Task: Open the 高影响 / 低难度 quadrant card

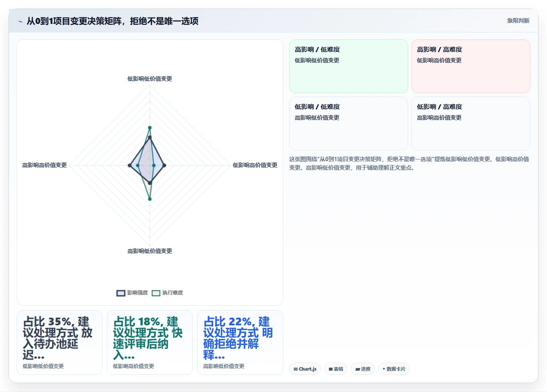Action: pos(349,66)
